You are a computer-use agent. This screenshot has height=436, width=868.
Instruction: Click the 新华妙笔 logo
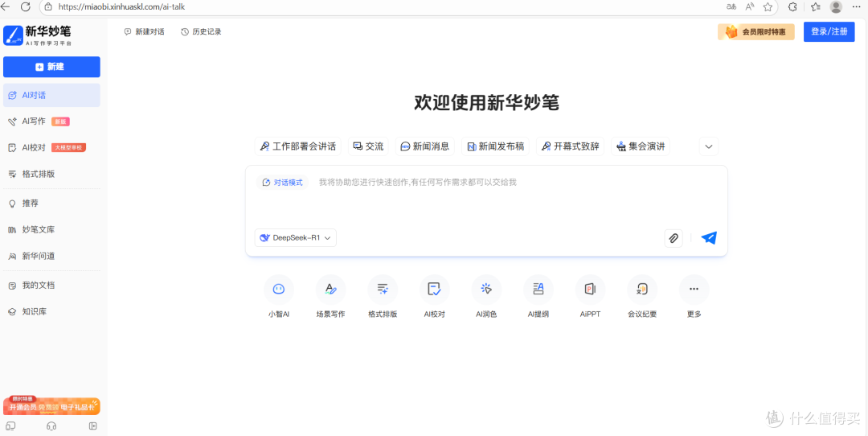pyautogui.click(x=38, y=35)
